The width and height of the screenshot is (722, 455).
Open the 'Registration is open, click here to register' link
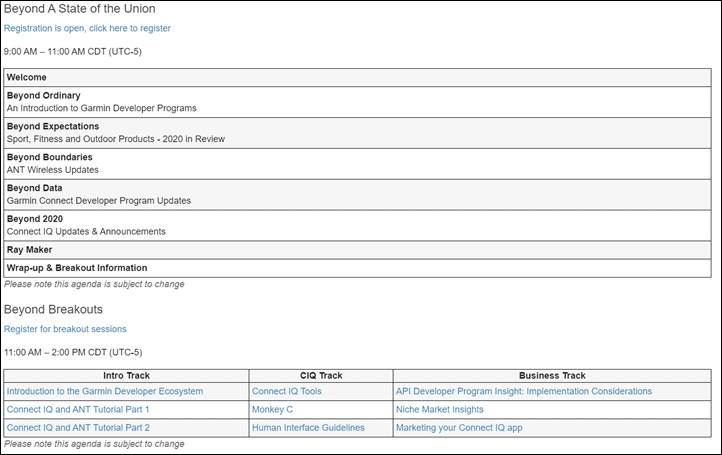[87, 29]
